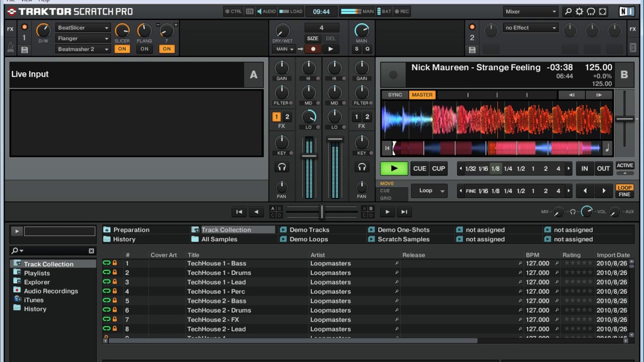
Task: Click the Deck B green play button
Action: point(394,168)
